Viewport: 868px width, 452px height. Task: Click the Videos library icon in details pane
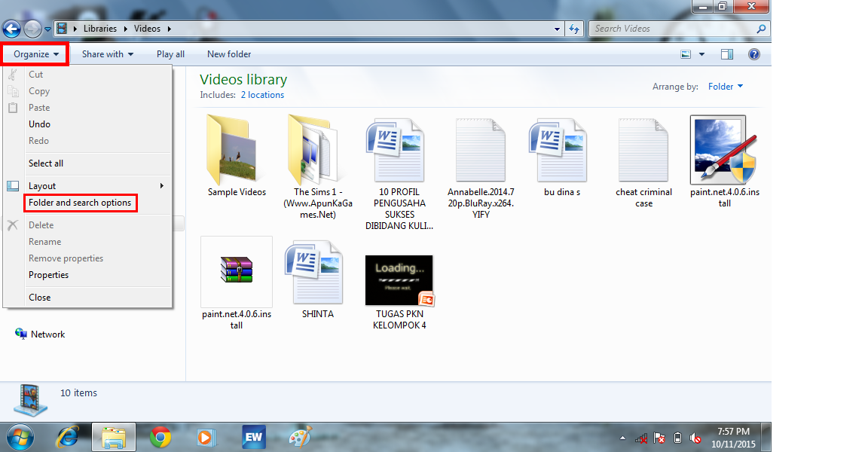coord(30,399)
